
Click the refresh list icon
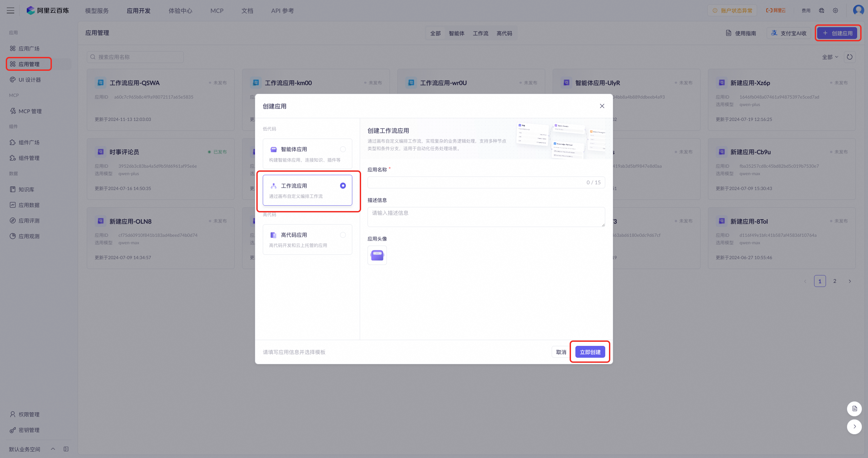[x=849, y=57]
